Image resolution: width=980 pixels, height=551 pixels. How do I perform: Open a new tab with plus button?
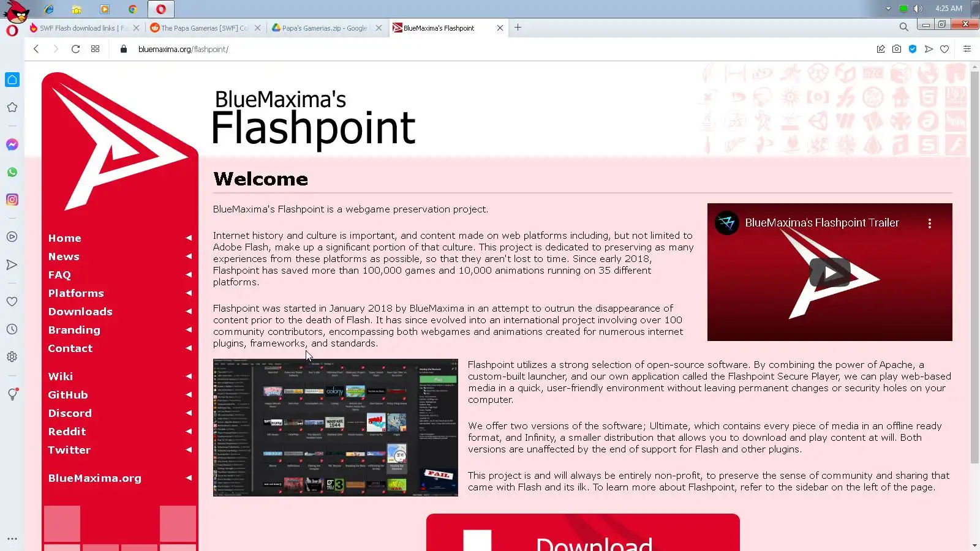518,27
